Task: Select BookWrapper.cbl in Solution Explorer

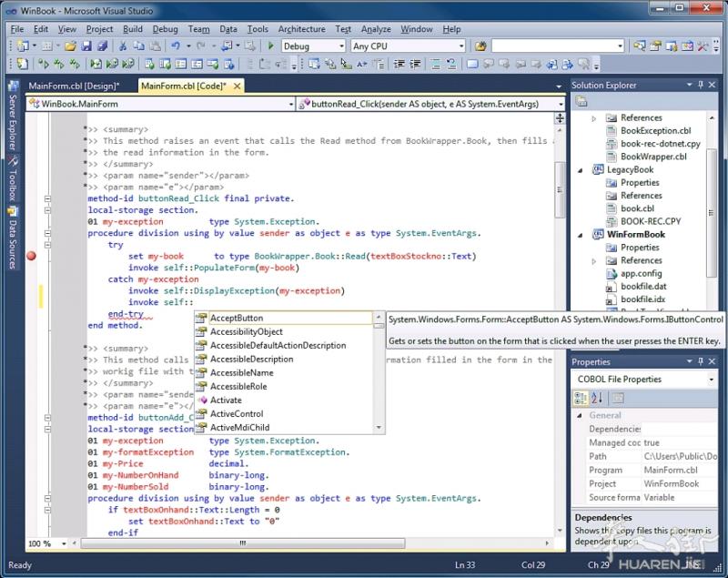Action: [653, 157]
